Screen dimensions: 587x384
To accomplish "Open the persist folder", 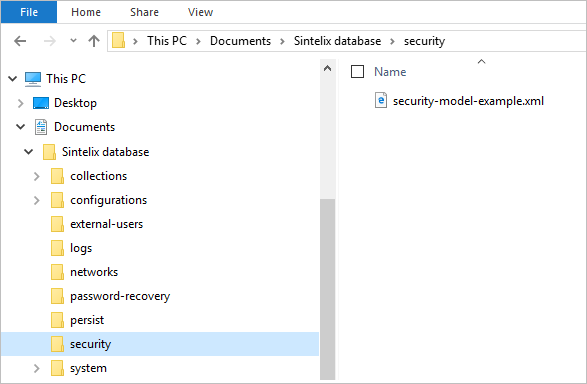I will [87, 320].
